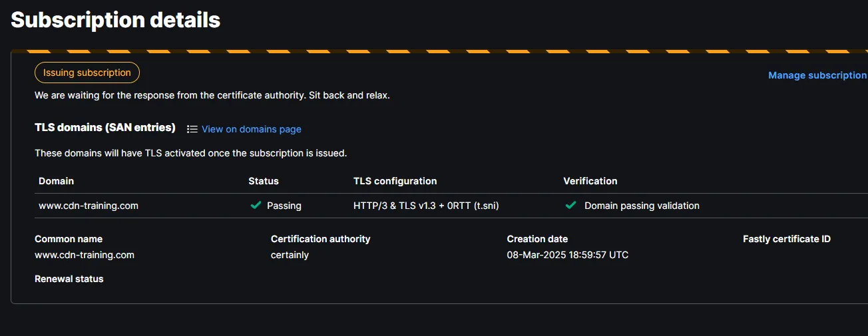Image resolution: width=868 pixels, height=336 pixels.
Task: Click the TLS configuration column header
Action: pos(395,181)
